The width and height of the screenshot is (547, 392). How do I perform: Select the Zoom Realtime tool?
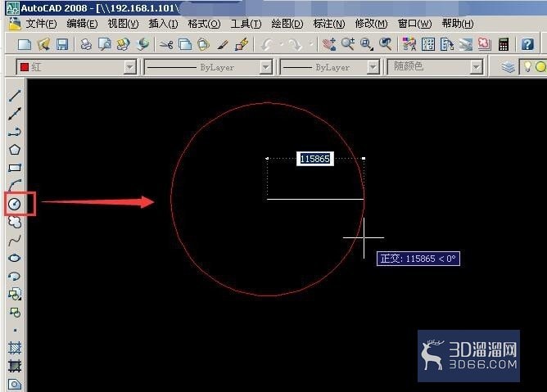[348, 44]
